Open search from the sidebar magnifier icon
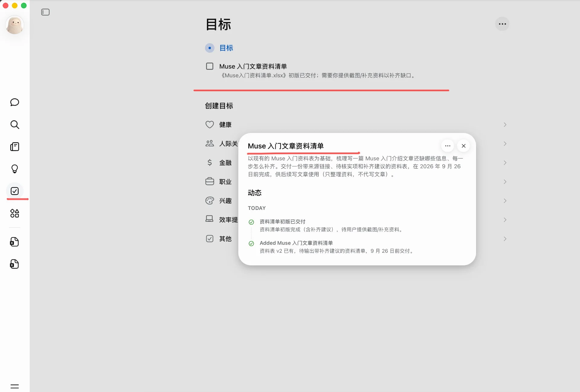This screenshot has width=580, height=392. [14, 124]
